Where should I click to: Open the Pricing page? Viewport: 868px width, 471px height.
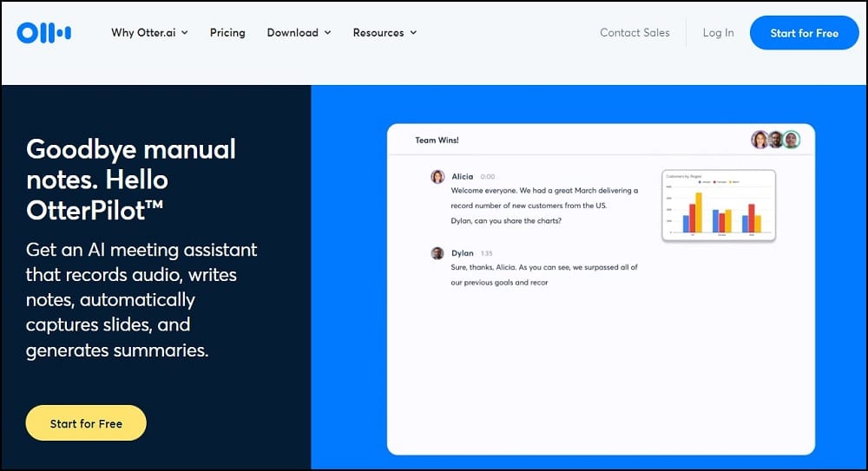(227, 33)
